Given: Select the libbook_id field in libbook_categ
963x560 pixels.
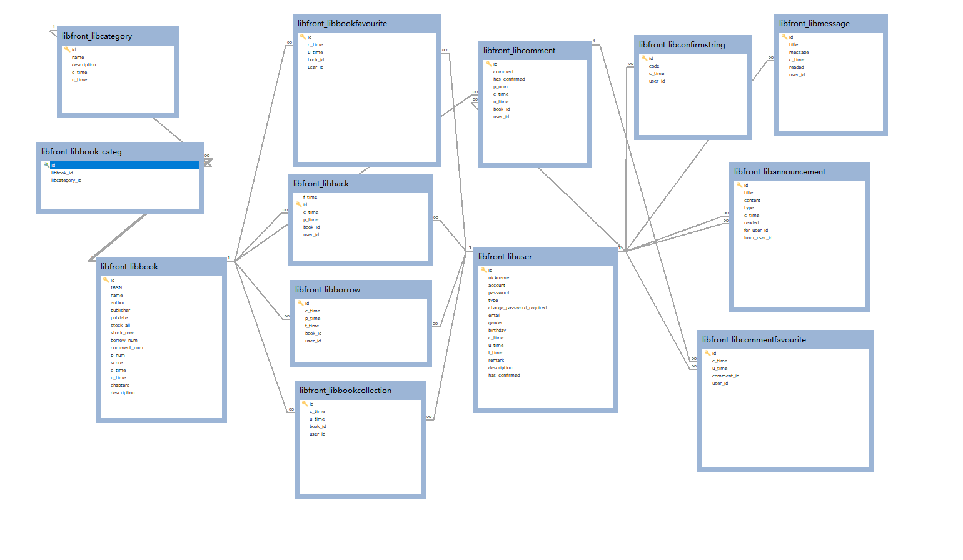Looking at the screenshot, I should coord(62,173).
